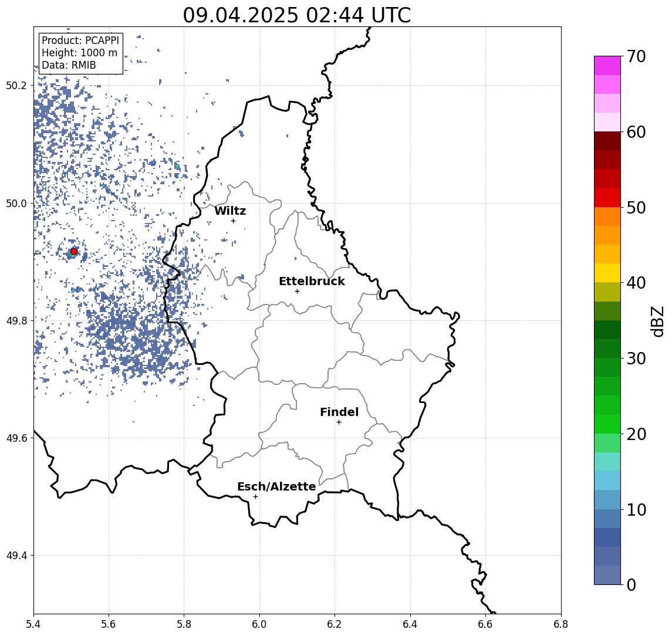This screenshot has height=636, width=672.
Task: Click the colorbar tick label 20
Action: [636, 434]
